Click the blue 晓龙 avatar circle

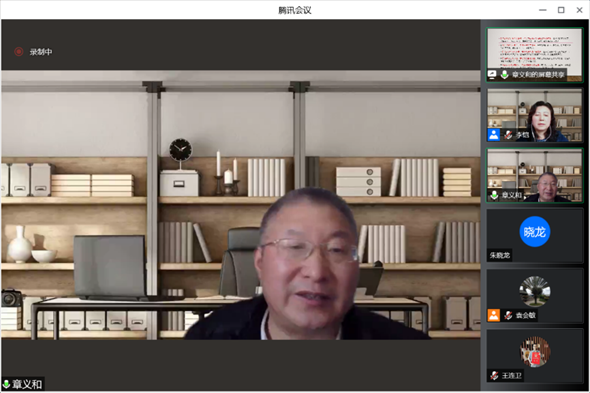(x=535, y=232)
